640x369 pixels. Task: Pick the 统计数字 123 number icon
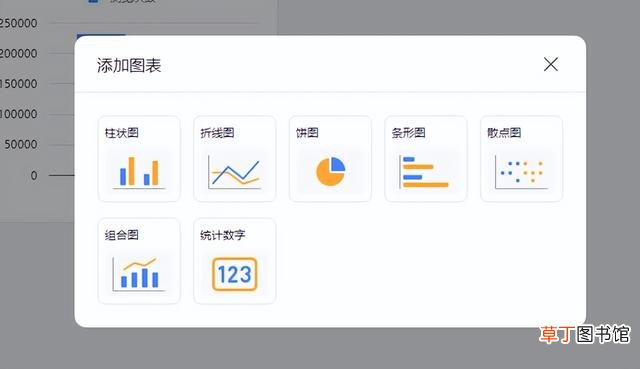235,274
